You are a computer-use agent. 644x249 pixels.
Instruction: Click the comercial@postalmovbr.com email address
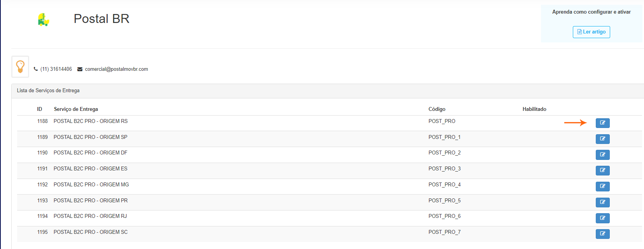tap(116, 69)
